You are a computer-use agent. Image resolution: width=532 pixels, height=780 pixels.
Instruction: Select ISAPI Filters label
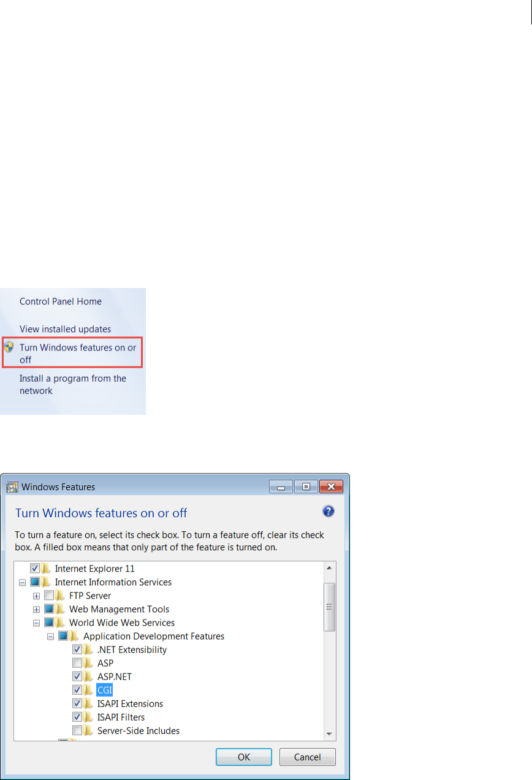pos(121,717)
